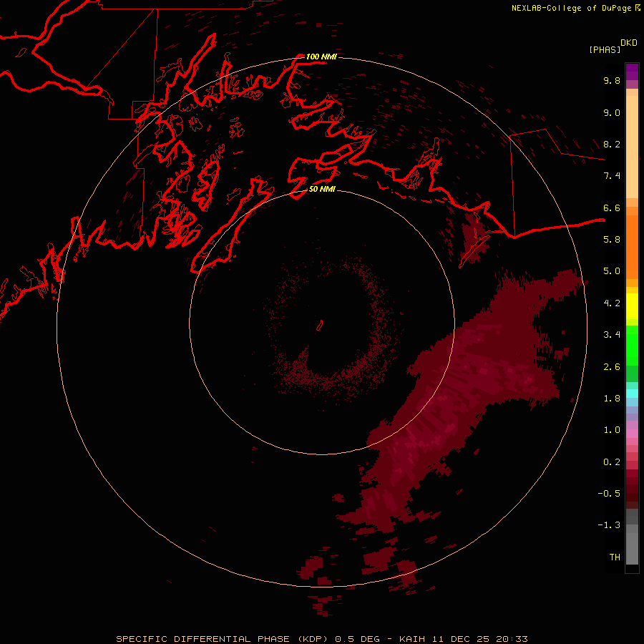
Task: Click the -1.3 legend value
Action: click(x=609, y=525)
